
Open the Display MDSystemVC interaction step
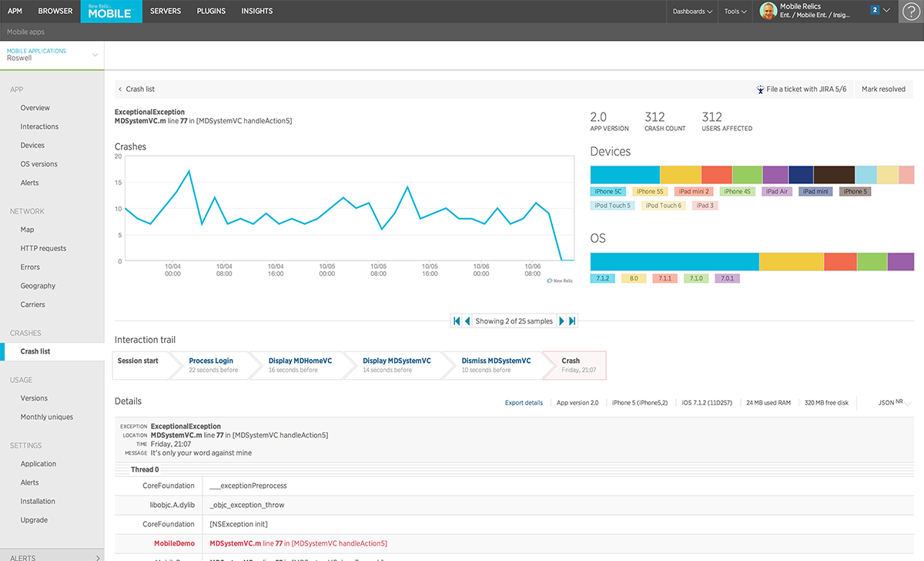pos(397,364)
